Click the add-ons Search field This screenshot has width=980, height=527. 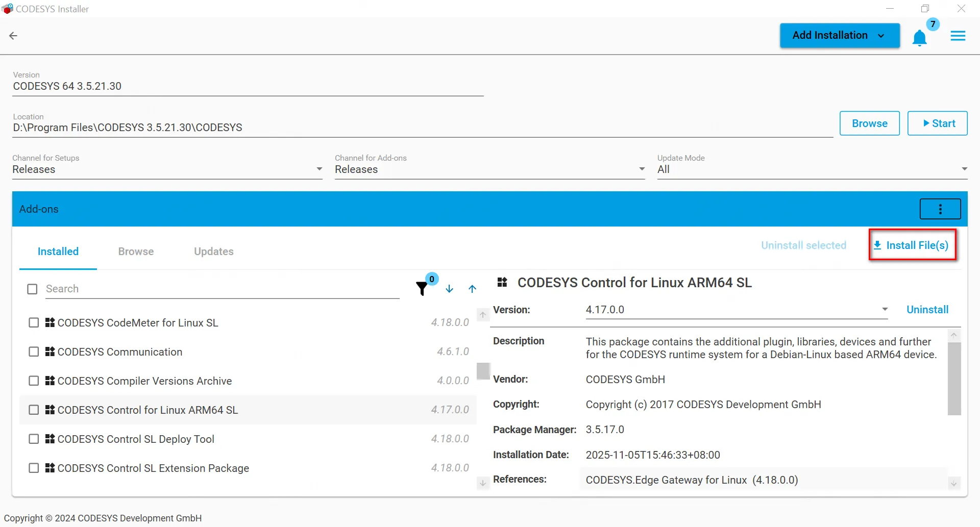[x=222, y=289]
